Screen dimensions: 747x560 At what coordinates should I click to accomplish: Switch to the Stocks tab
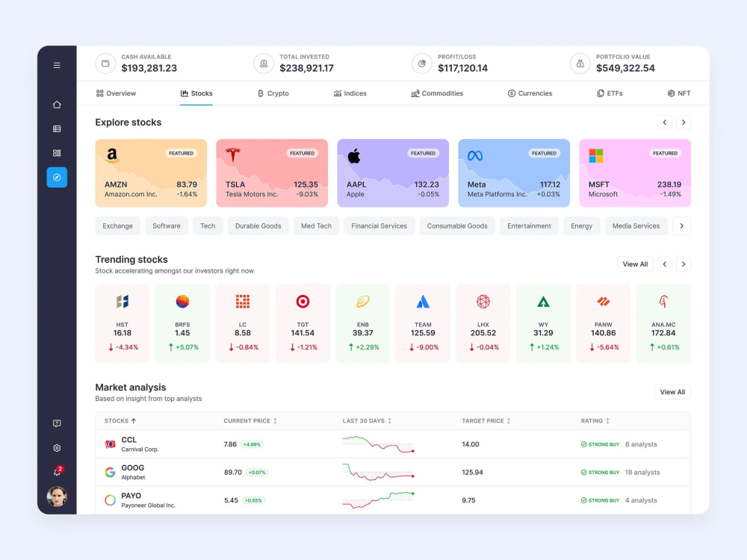coord(196,93)
